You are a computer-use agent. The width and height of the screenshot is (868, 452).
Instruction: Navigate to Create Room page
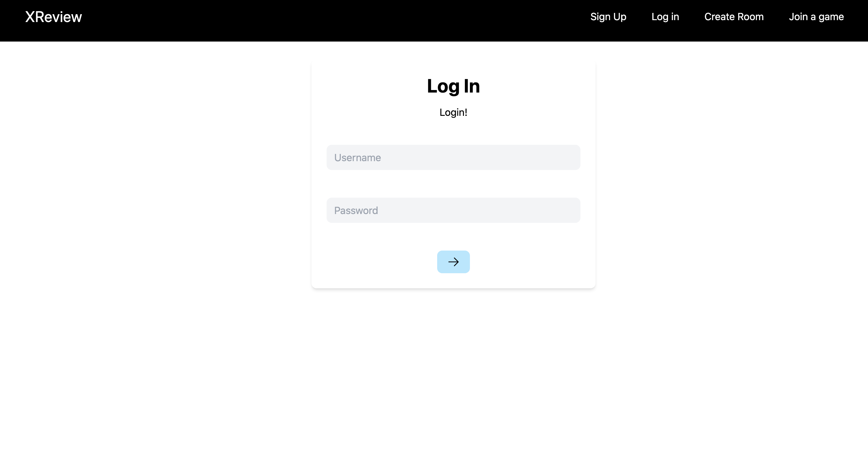(x=734, y=17)
